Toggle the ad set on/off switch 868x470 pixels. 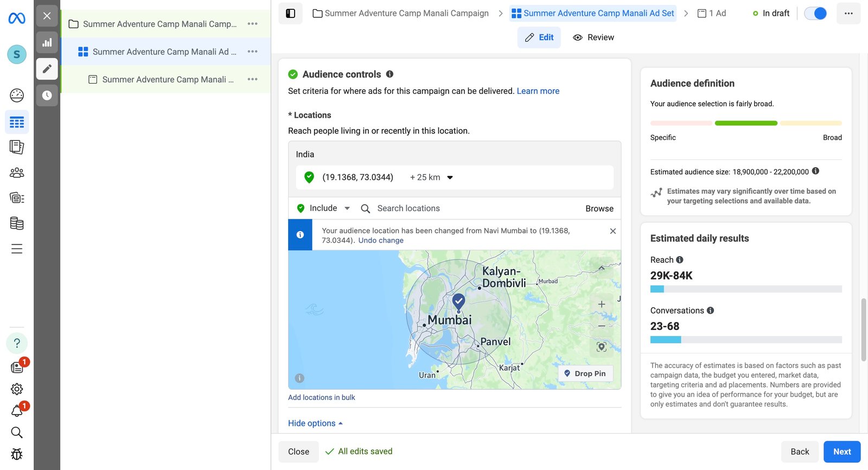pos(815,14)
